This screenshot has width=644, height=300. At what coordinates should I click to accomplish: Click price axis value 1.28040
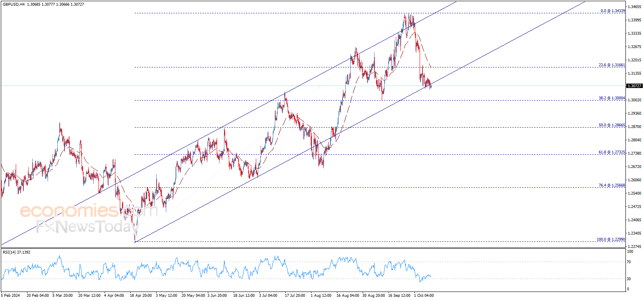click(635, 140)
